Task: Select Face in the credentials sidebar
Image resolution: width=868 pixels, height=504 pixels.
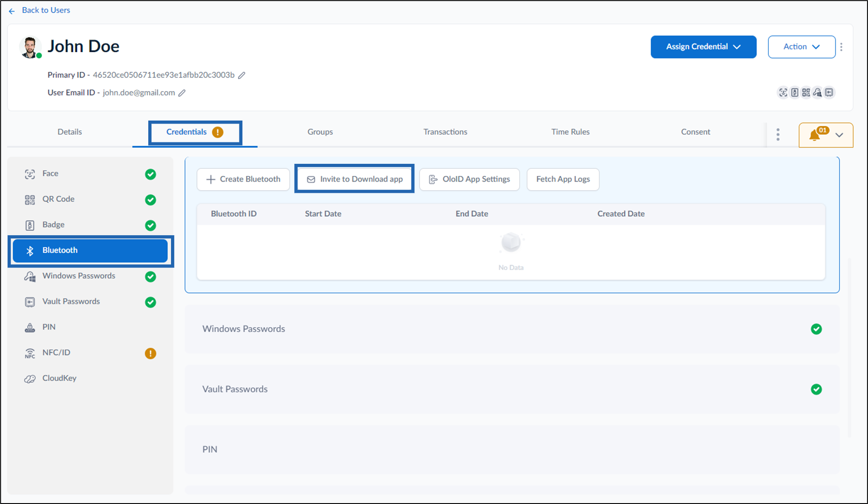Action: pos(90,174)
